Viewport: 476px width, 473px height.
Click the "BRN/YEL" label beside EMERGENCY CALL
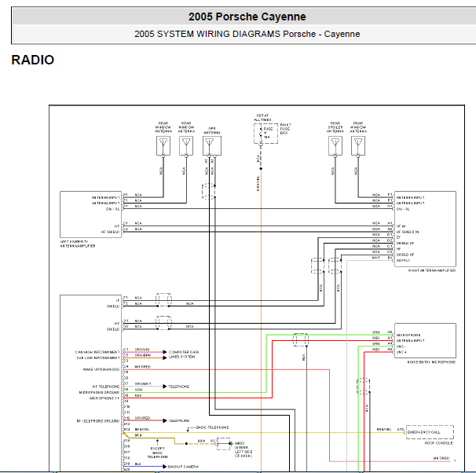click(x=384, y=429)
